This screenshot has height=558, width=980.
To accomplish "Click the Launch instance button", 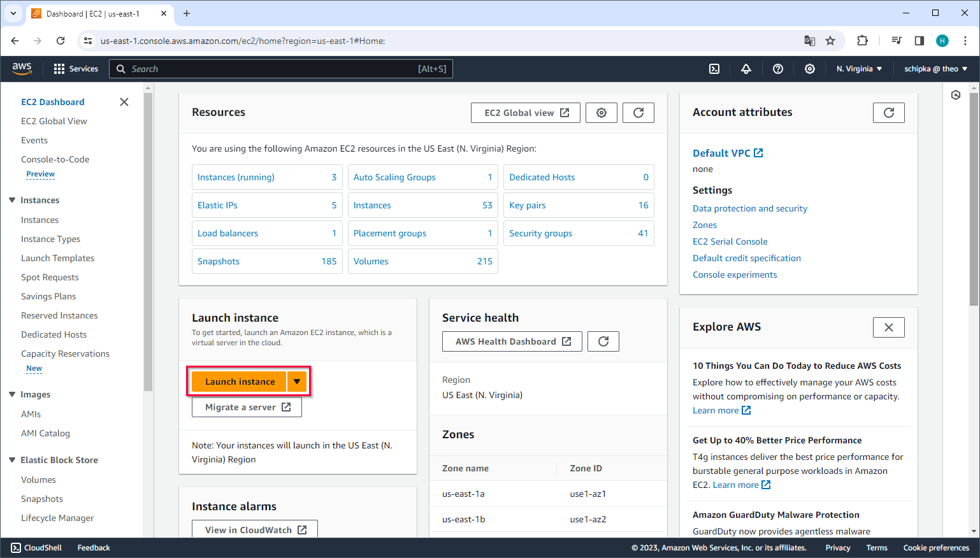I will point(240,382).
